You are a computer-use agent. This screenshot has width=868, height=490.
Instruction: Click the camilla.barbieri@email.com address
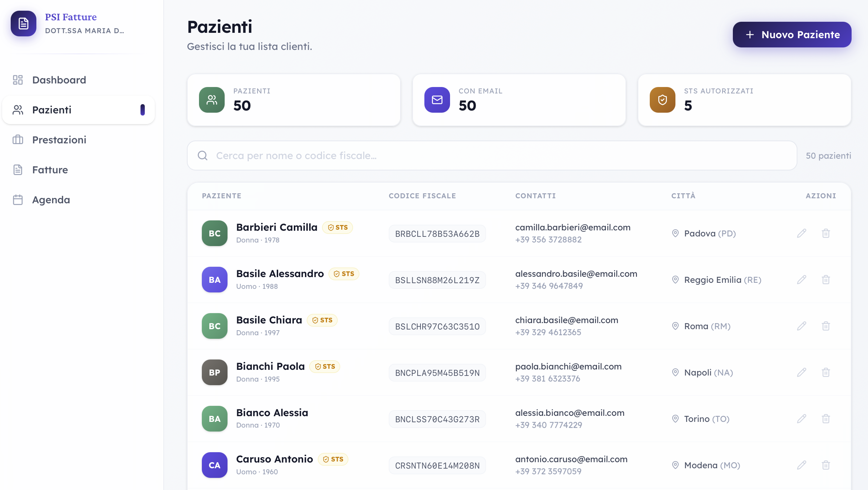tap(573, 227)
